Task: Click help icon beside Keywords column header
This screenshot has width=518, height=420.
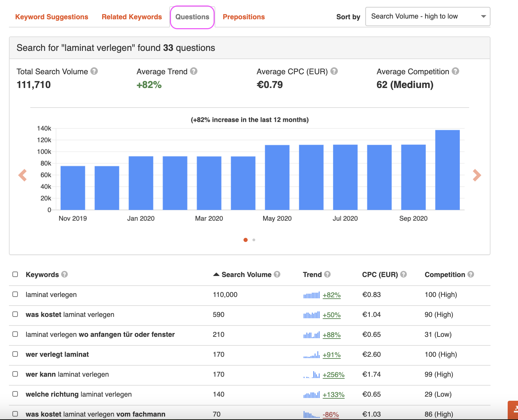Action: tap(64, 274)
